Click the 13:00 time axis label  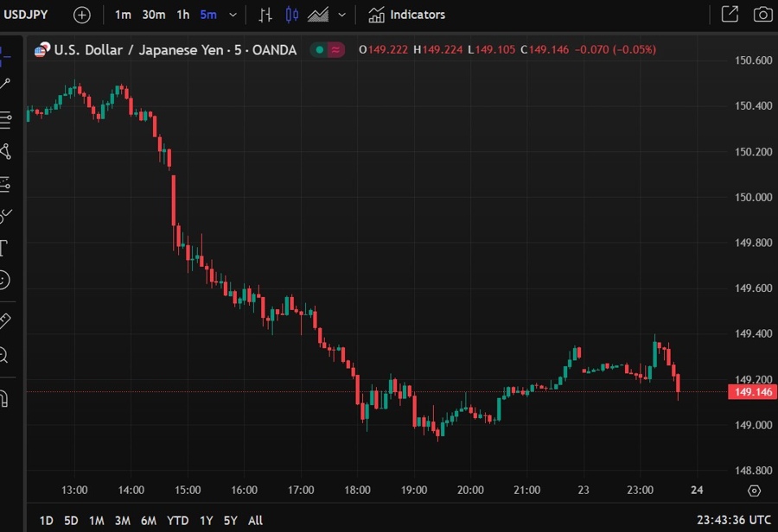coord(74,491)
